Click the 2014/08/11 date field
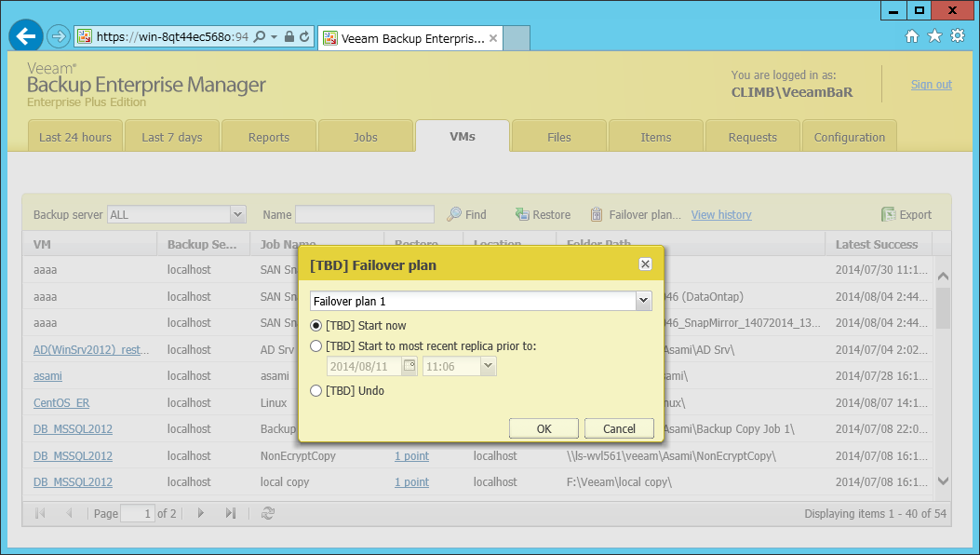Image resolution: width=980 pixels, height=555 pixels. click(364, 366)
